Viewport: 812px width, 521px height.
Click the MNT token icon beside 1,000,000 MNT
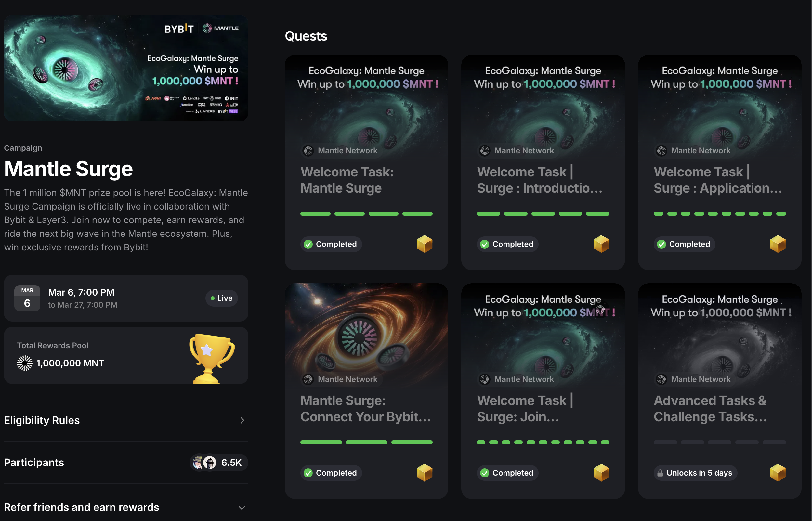click(24, 363)
